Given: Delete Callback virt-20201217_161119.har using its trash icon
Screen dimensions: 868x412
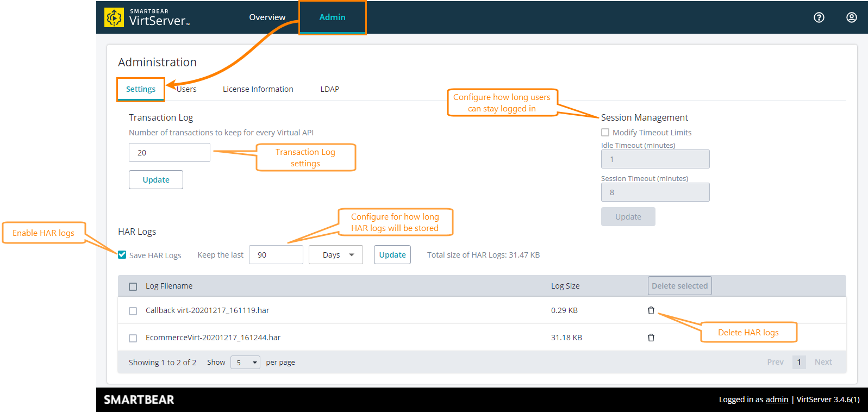Looking at the screenshot, I should tap(651, 310).
